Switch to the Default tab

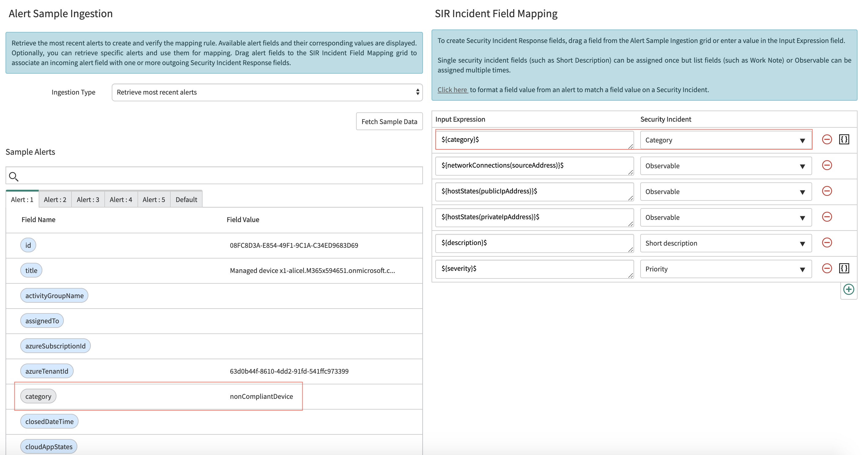[x=186, y=200]
